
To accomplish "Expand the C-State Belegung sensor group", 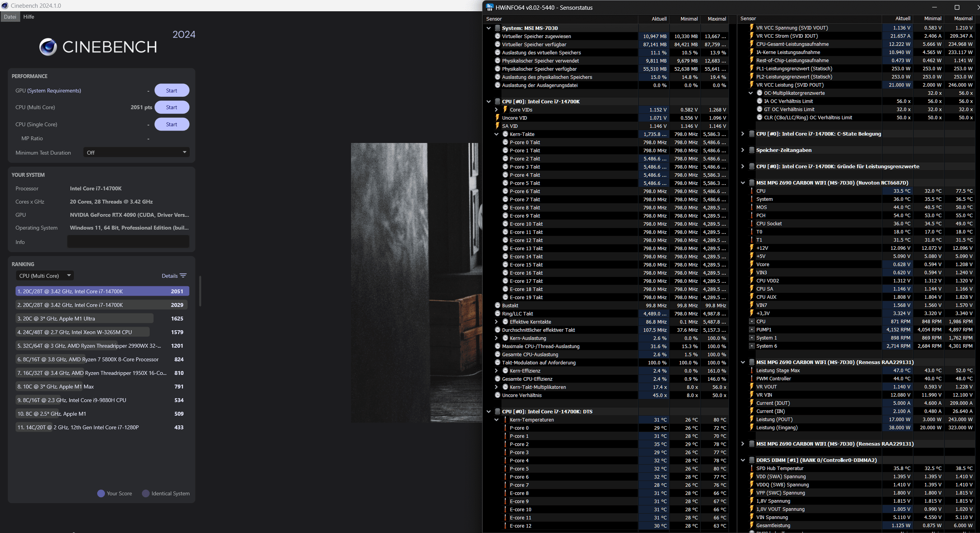I will [x=743, y=134].
